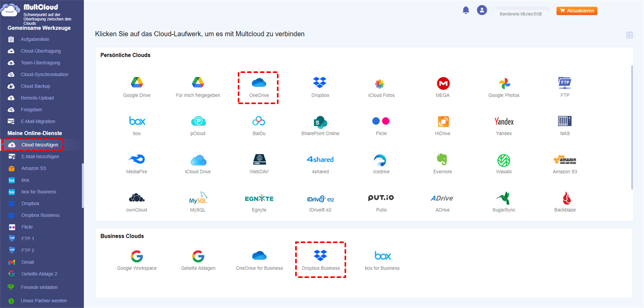Image resolution: width=644 pixels, height=308 pixels.
Task: Open user account avatar menu
Action: [482, 10]
